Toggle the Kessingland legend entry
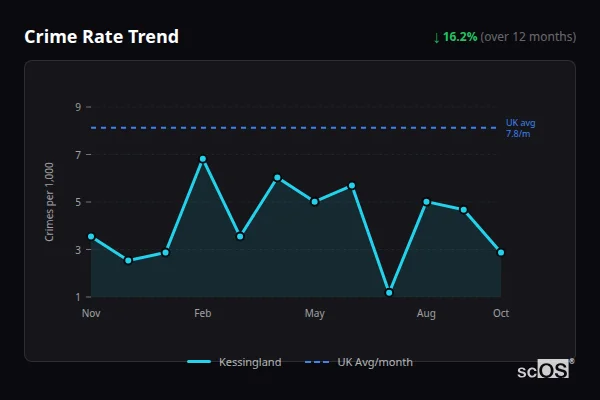Image resolution: width=600 pixels, height=400 pixels. coord(234,362)
